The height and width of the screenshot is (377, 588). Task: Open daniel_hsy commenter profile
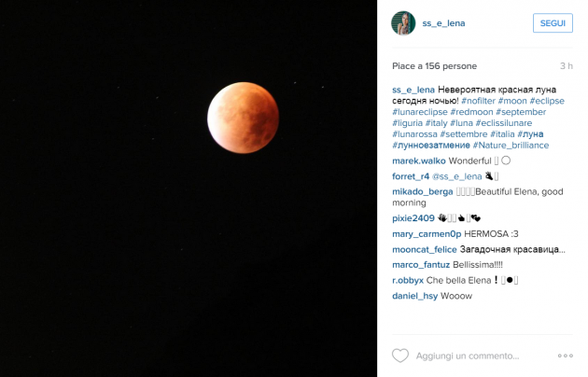(414, 296)
